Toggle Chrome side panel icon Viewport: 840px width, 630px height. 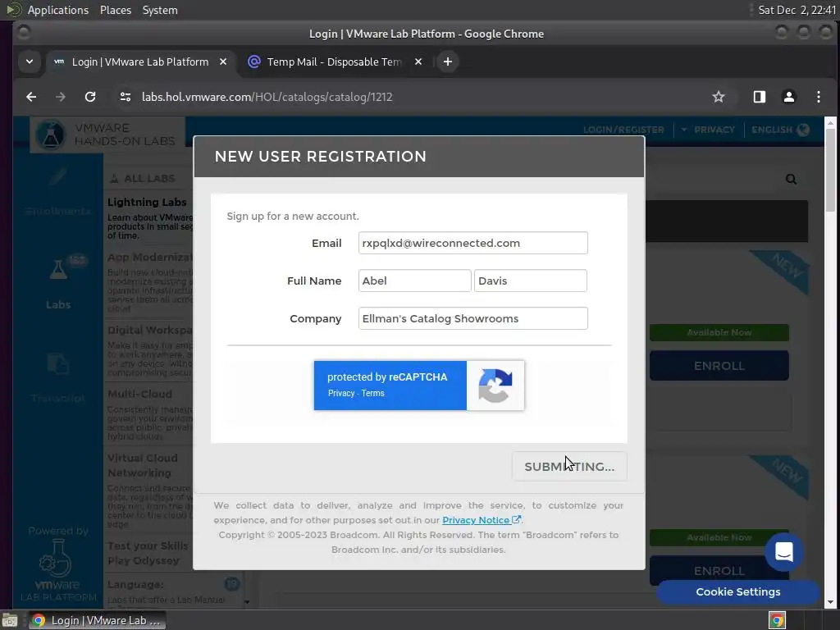[759, 97]
